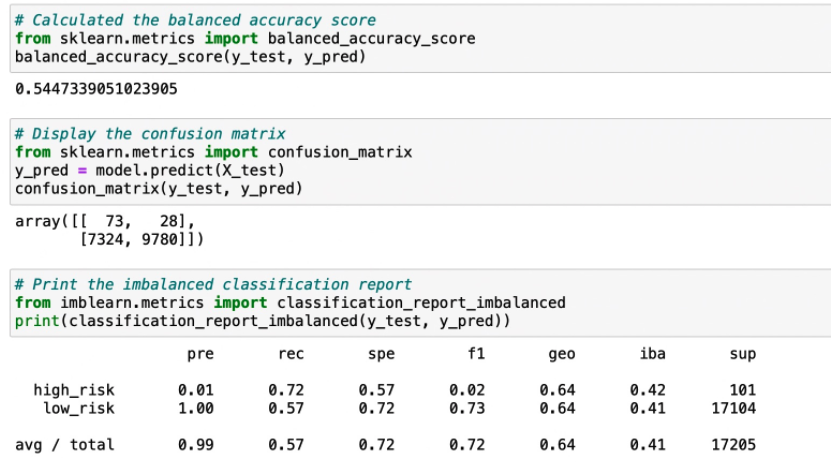Select high_risk precision value 0.01
The height and width of the screenshot is (463, 839).
tap(196, 390)
